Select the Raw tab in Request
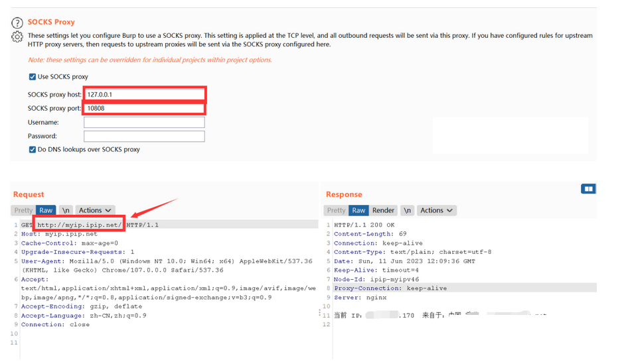630x364 pixels. click(46, 210)
